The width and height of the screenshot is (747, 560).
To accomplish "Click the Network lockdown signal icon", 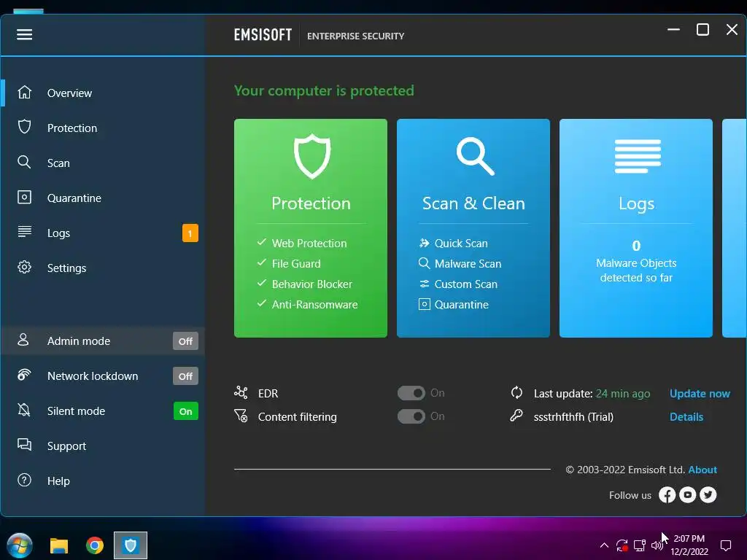I will point(24,376).
